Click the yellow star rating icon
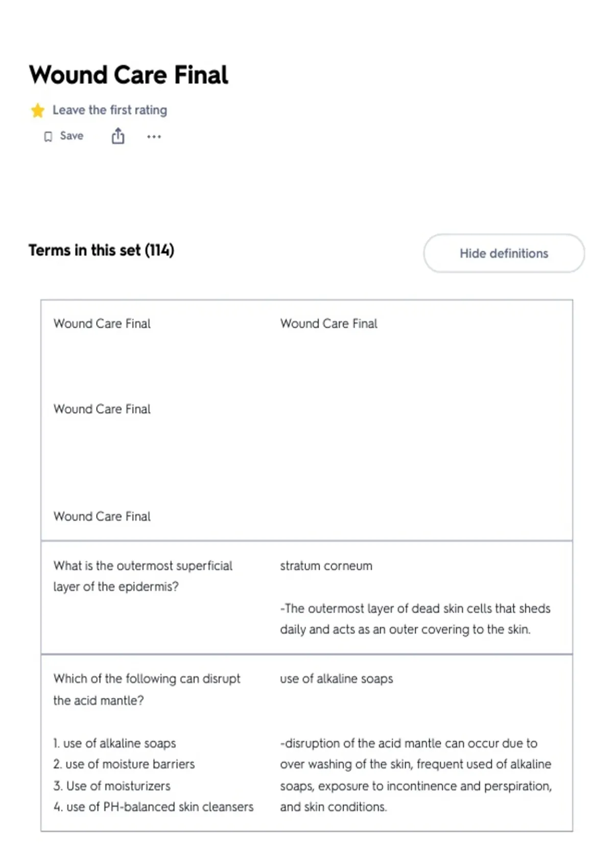Viewport: 613px width, 868px height. point(38,110)
